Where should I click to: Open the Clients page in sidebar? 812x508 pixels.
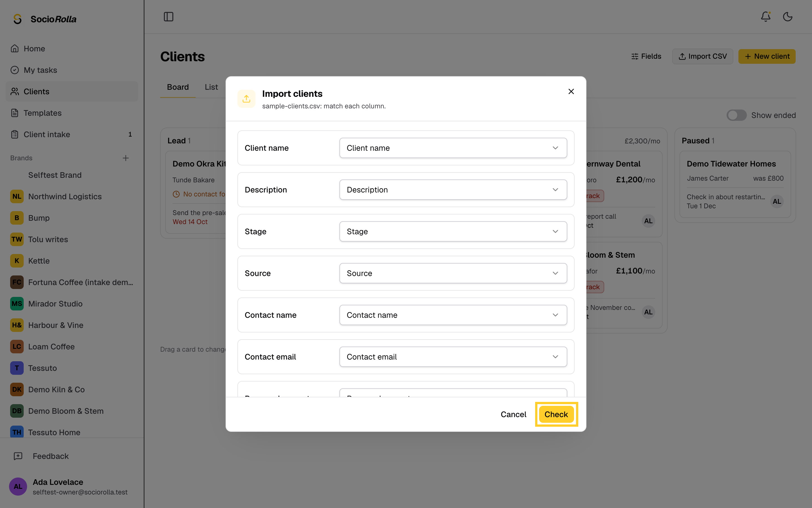72,91
